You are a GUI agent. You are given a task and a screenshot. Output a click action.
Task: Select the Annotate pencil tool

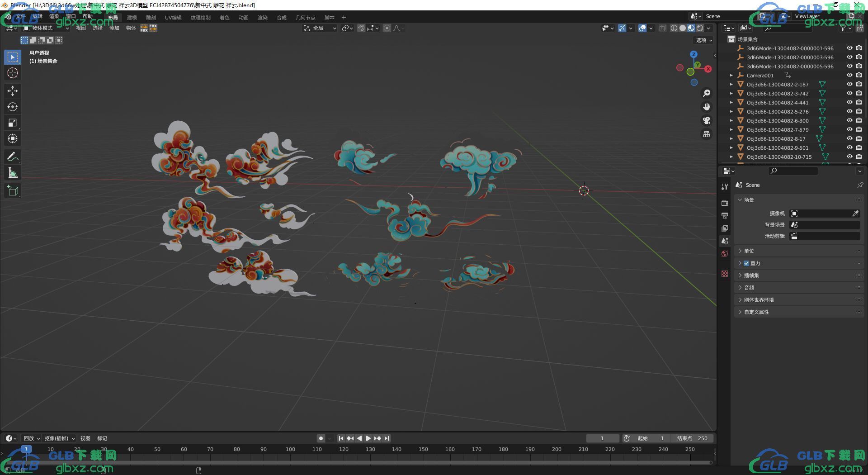pyautogui.click(x=13, y=157)
